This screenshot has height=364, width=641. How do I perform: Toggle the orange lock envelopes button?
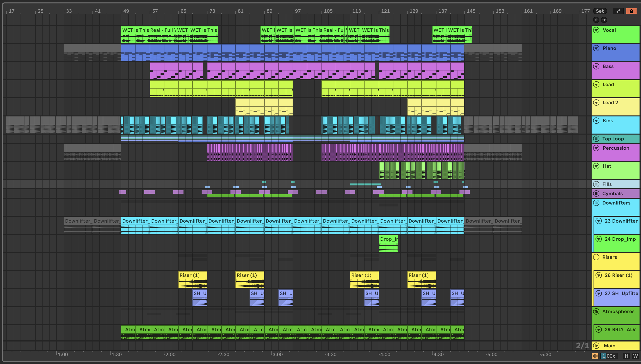pyautogui.click(x=631, y=11)
